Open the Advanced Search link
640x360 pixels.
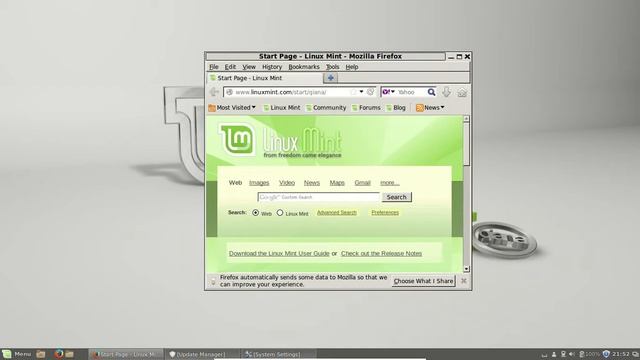point(337,213)
